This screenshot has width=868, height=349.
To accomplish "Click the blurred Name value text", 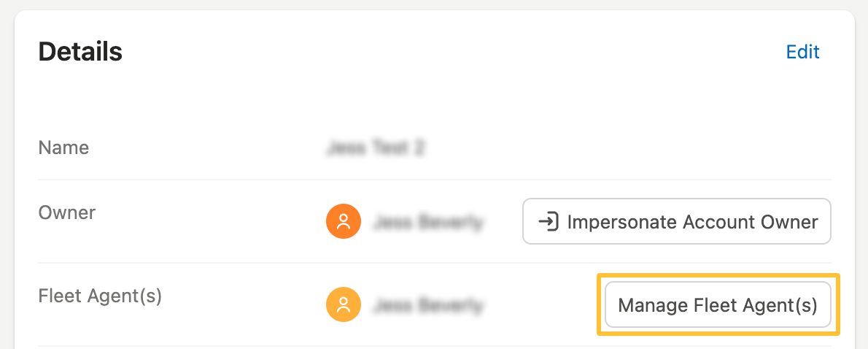I will (376, 148).
